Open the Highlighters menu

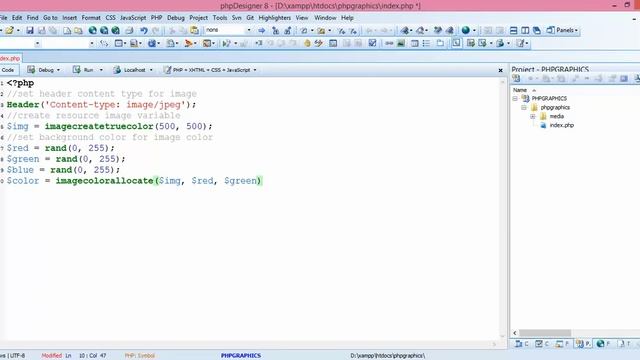[275, 18]
